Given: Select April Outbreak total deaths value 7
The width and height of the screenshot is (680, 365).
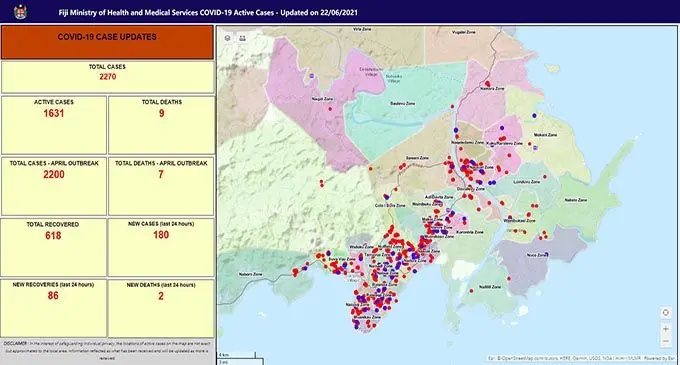Looking at the screenshot, I should (161, 175).
